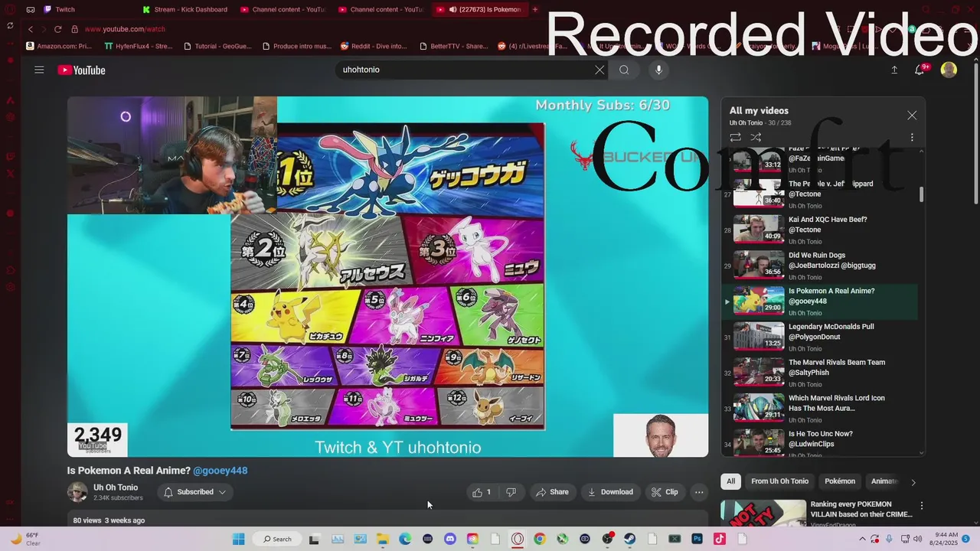
Task: Play Kai And XQC Have Beef? item
Action: click(819, 230)
